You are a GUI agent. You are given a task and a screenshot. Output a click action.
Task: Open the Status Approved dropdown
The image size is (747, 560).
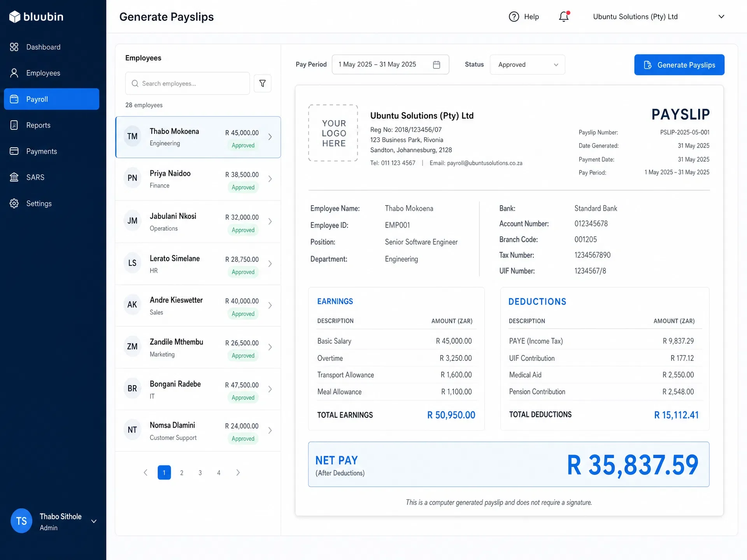(527, 65)
